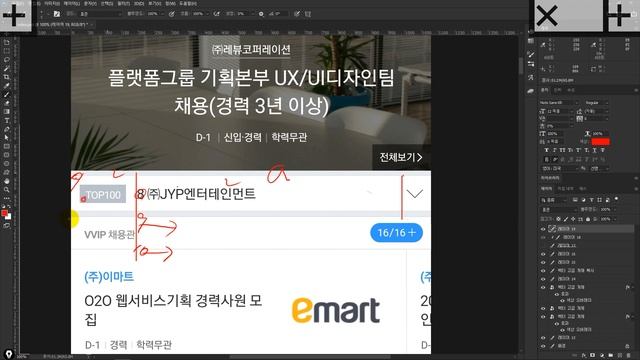Image resolution: width=640 pixels, height=360 pixels.
Task: Hide the 배경 background layer eye
Action: [x=543, y=346]
